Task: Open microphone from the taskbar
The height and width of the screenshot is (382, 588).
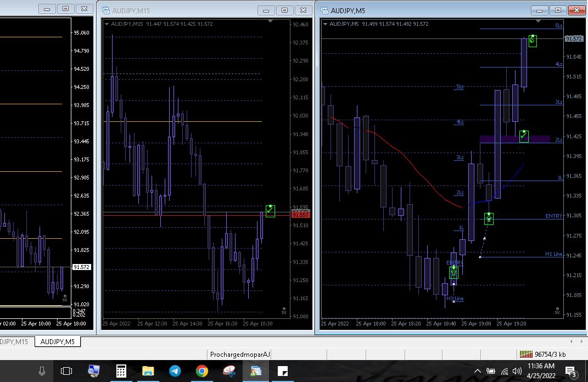Action: [42, 371]
